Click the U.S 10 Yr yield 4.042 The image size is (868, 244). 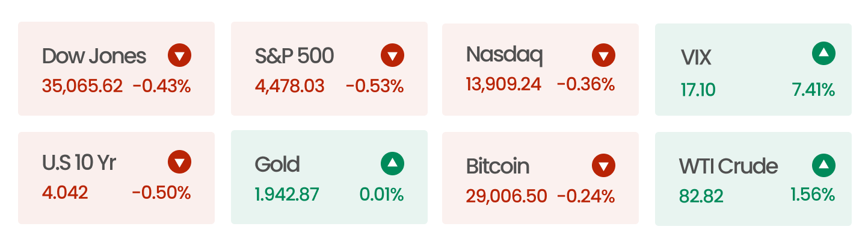point(65,193)
